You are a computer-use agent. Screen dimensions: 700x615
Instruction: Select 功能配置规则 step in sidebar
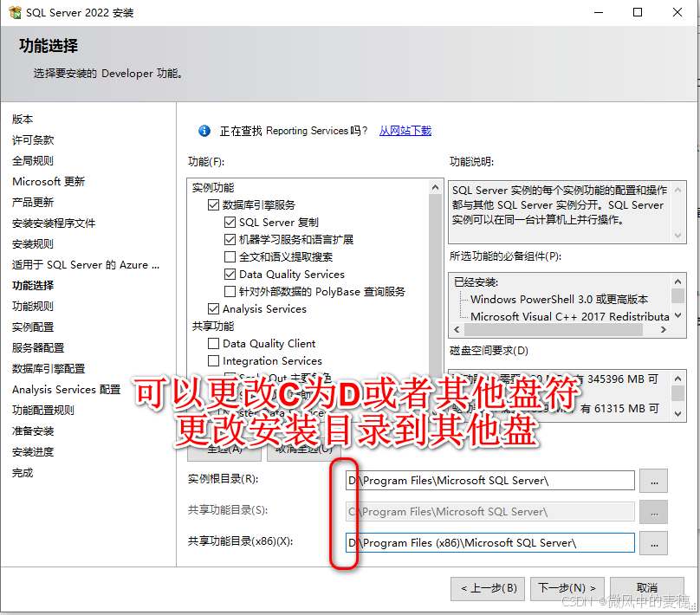[42, 411]
